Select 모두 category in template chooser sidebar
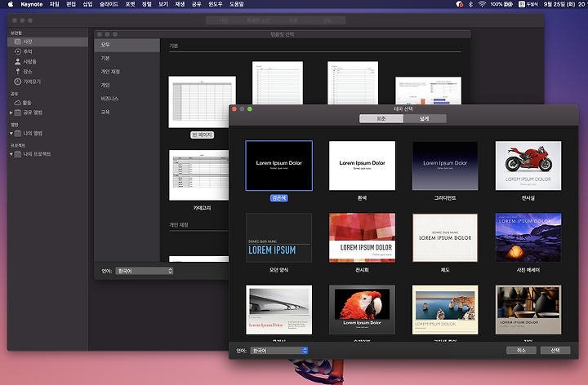The height and width of the screenshot is (385, 588). click(x=127, y=45)
